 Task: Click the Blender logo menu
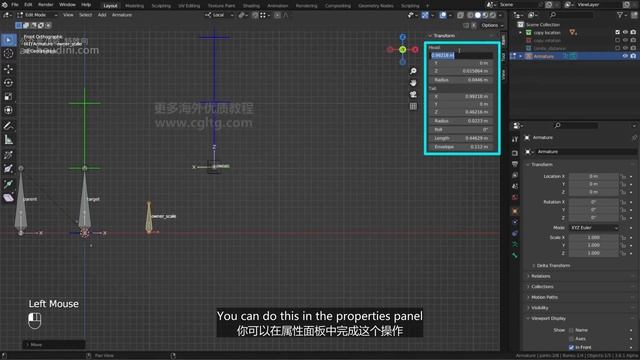4,5
